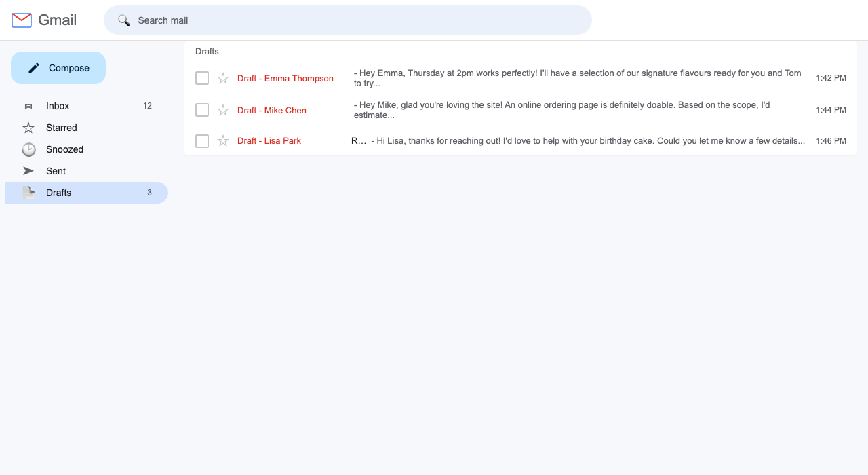868x475 pixels.
Task: Click the Snoozed clock icon
Action: click(28, 149)
